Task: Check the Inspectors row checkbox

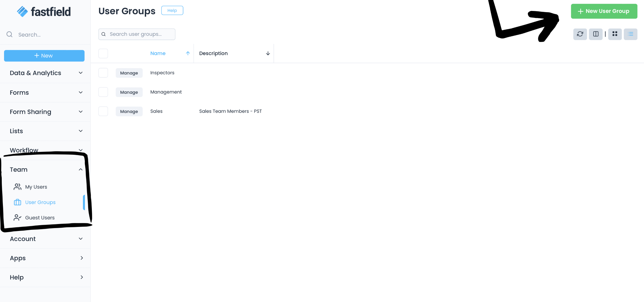Action: (103, 73)
